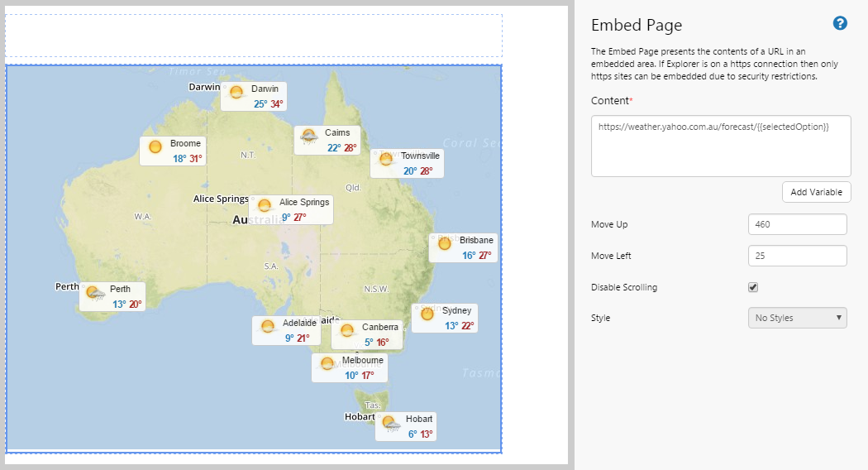Viewport: 868px width, 470px height.
Task: Click Broome's high temperature 31°
Action: [x=195, y=159]
